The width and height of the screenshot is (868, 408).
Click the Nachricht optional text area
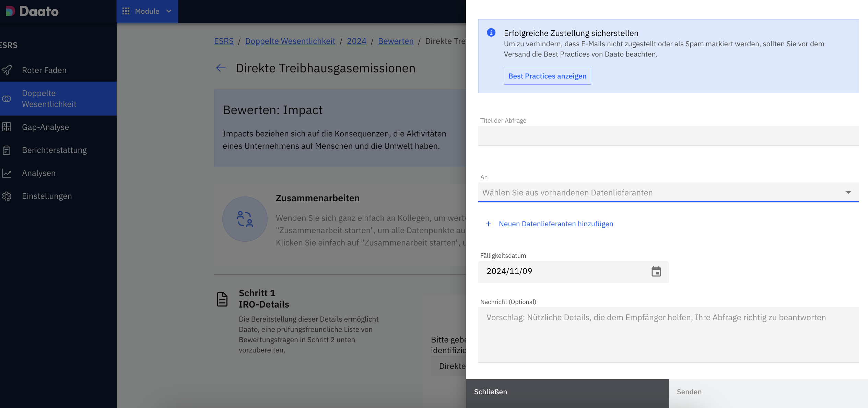pyautogui.click(x=668, y=334)
